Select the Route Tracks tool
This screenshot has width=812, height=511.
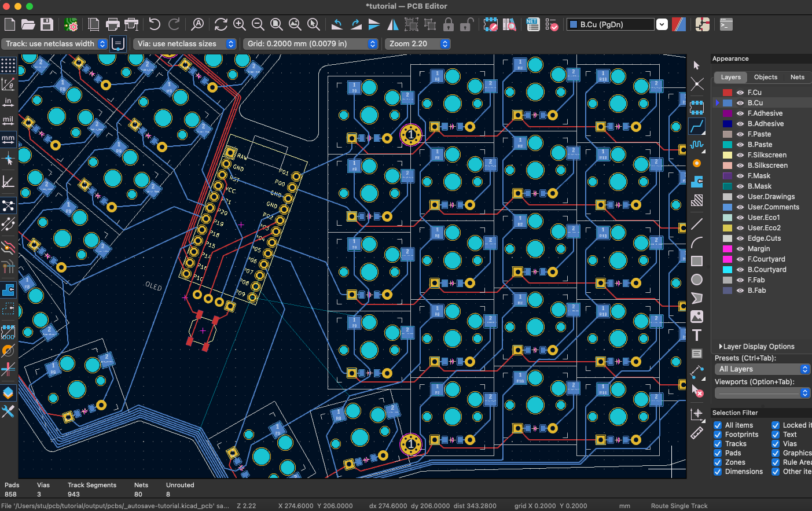[x=697, y=126]
